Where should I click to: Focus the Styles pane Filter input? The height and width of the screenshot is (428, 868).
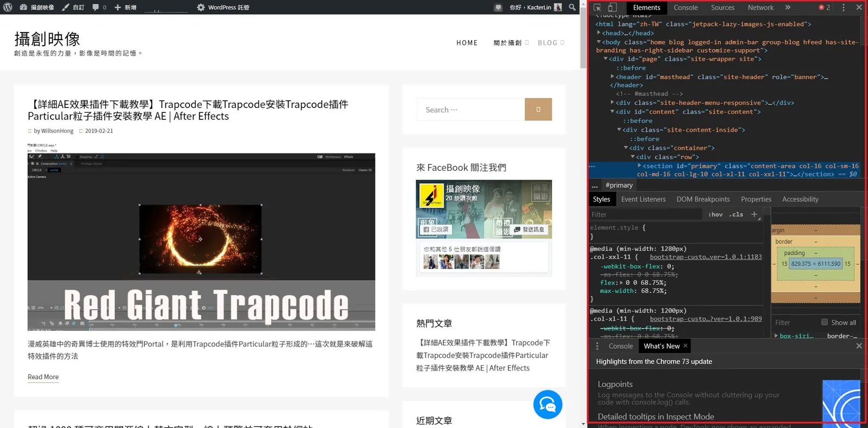pyautogui.click(x=645, y=214)
